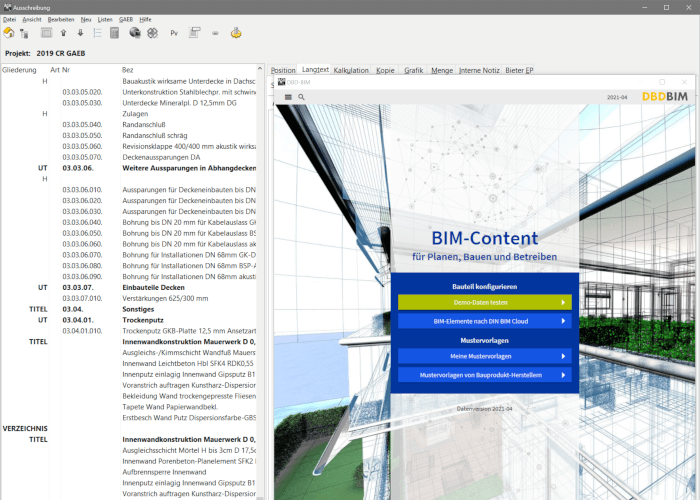The height and width of the screenshot is (500, 700).
Task: Open the Neu menu
Action: point(86,20)
